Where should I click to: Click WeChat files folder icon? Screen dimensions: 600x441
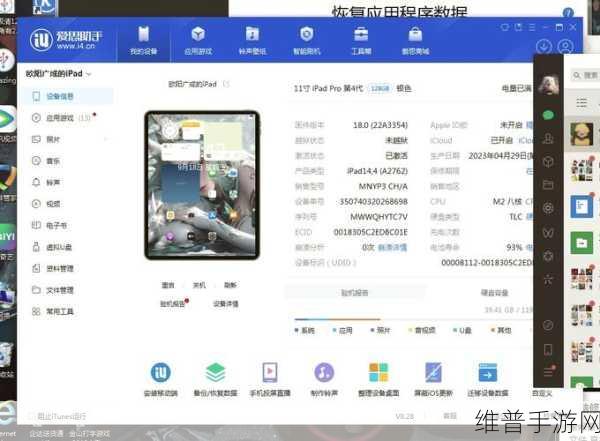(548, 185)
